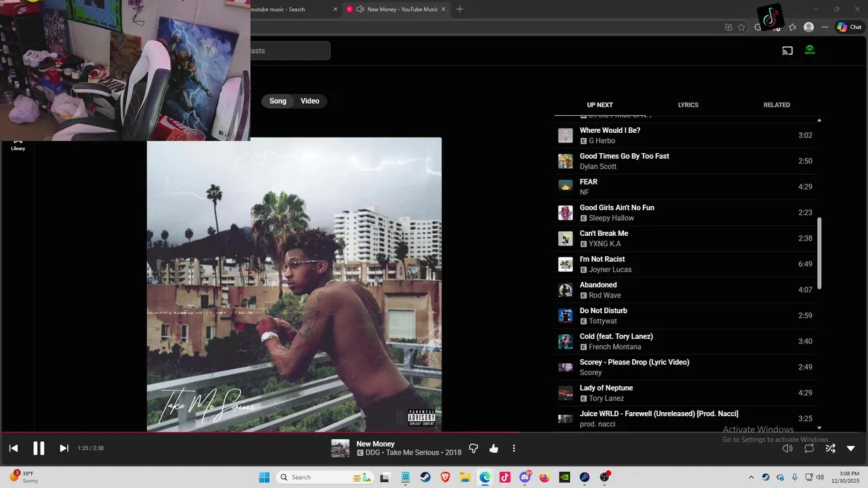Toggle shuffle in player bar
868x488 pixels.
pos(830,448)
